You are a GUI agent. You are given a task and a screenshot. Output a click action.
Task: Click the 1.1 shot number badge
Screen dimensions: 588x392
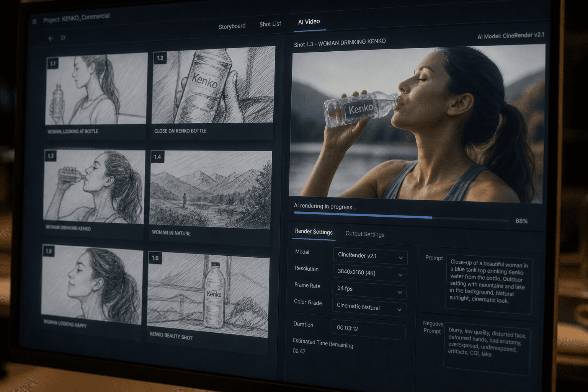(53, 63)
